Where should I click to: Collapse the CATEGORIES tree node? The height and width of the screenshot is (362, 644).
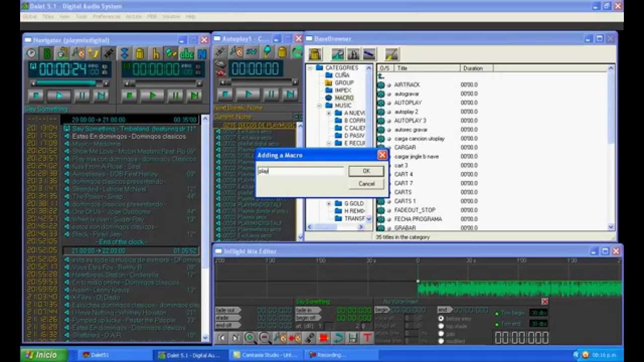tap(310, 68)
